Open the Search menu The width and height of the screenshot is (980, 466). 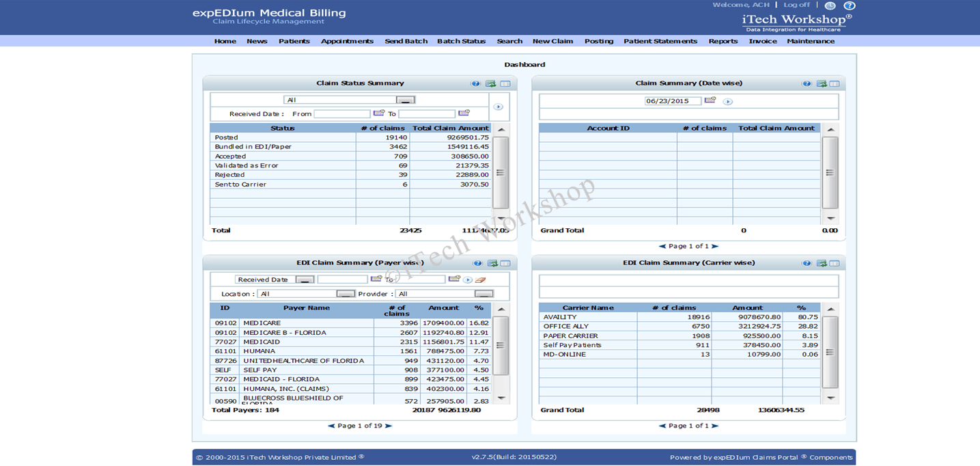tap(509, 41)
